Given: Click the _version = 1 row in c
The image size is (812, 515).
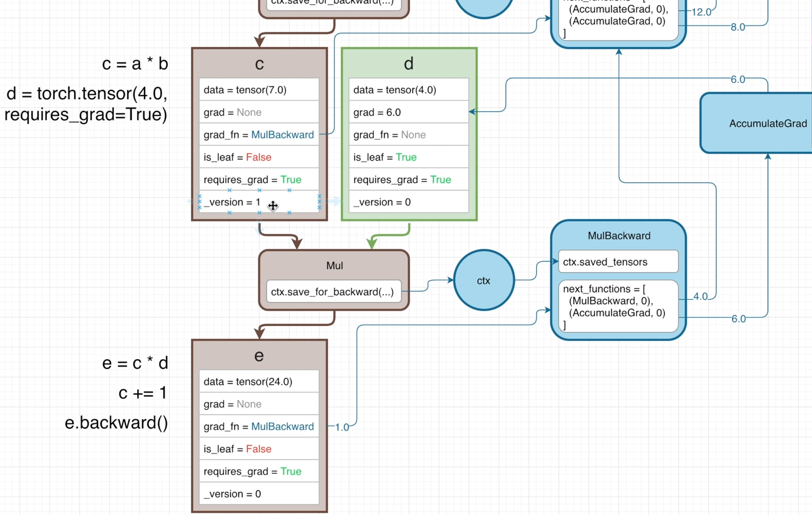Looking at the screenshot, I should [232, 202].
